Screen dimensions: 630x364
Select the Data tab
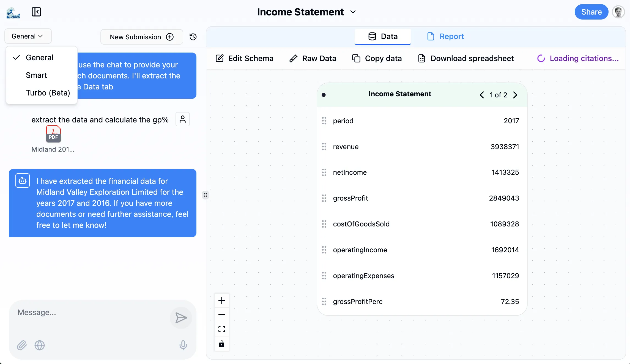pyautogui.click(x=383, y=36)
